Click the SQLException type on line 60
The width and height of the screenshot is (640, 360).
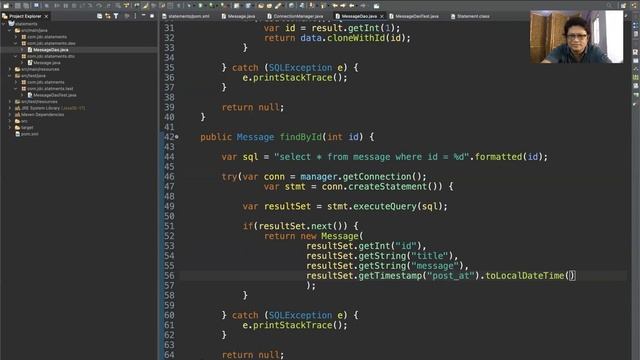(x=300, y=316)
